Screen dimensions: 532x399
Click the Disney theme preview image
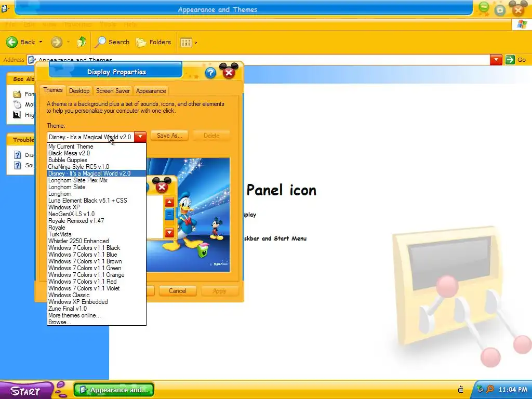pos(188,215)
